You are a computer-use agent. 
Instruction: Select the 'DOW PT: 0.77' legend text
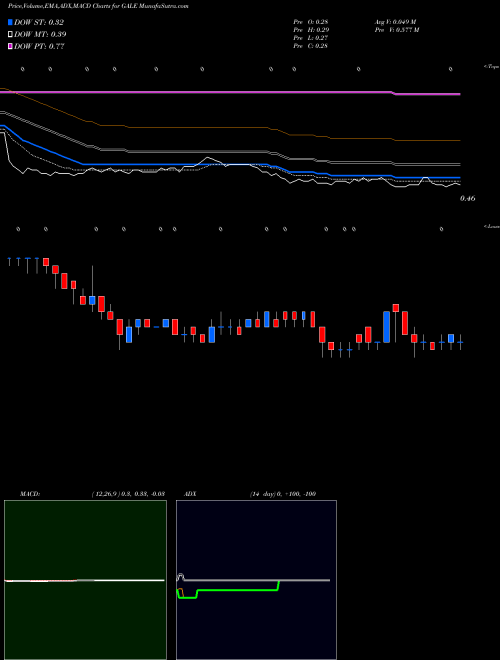coord(39,46)
